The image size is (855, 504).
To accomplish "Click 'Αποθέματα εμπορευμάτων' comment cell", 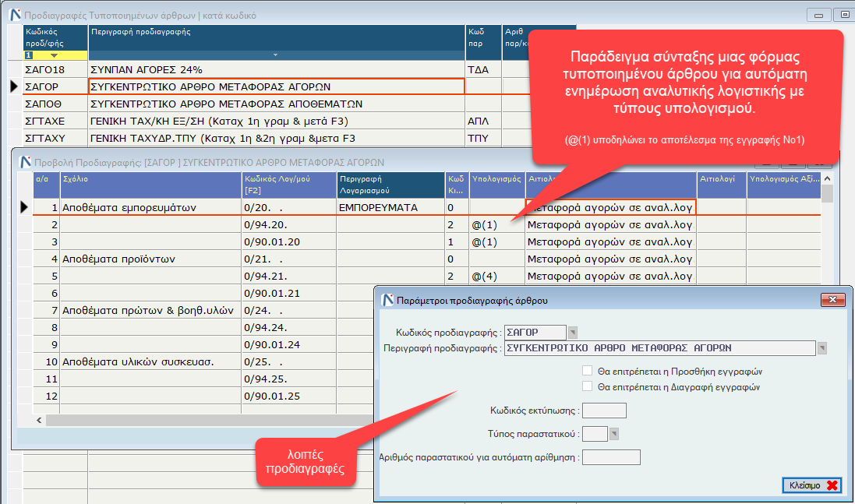I will point(150,207).
